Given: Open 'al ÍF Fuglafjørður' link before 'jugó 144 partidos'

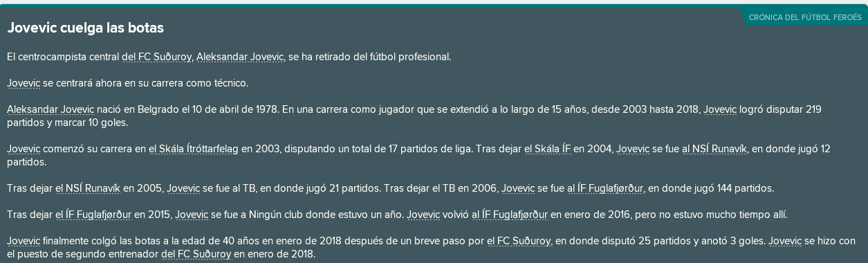Looking at the screenshot, I should (605, 188).
